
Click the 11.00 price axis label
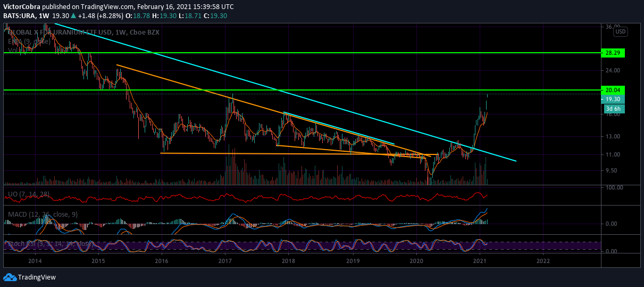[x=613, y=155]
